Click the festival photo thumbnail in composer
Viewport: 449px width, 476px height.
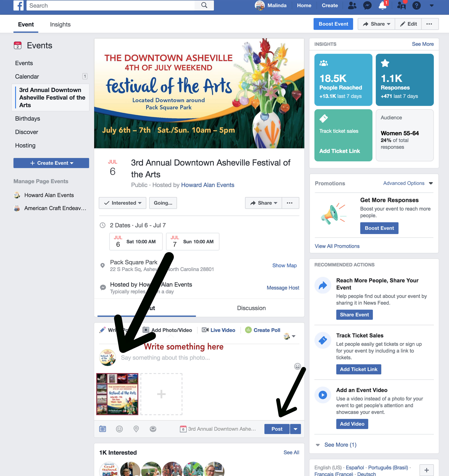coord(117,394)
